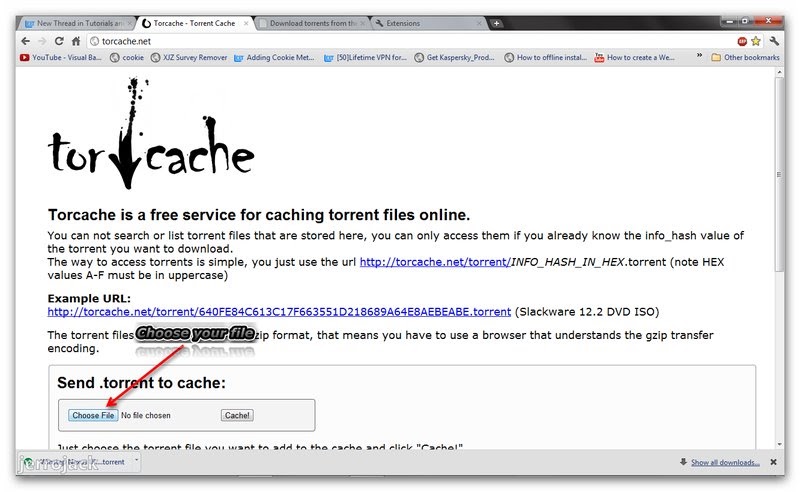
Task: Open the Other bookmarks folder
Action: tap(745, 58)
